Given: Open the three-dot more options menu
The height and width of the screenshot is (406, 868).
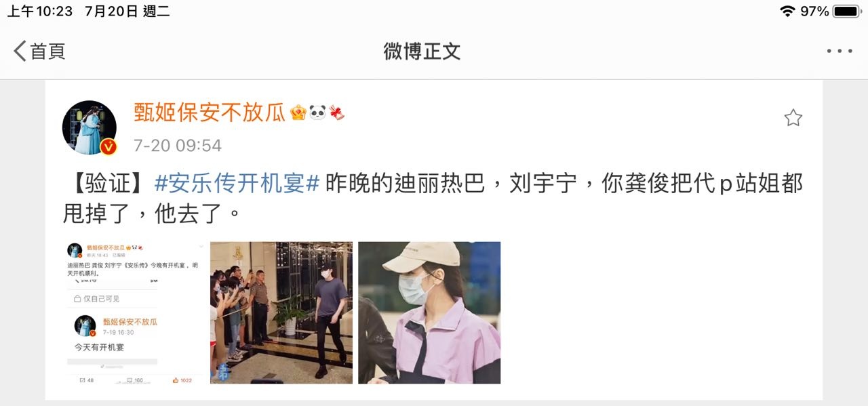Looking at the screenshot, I should (839, 51).
